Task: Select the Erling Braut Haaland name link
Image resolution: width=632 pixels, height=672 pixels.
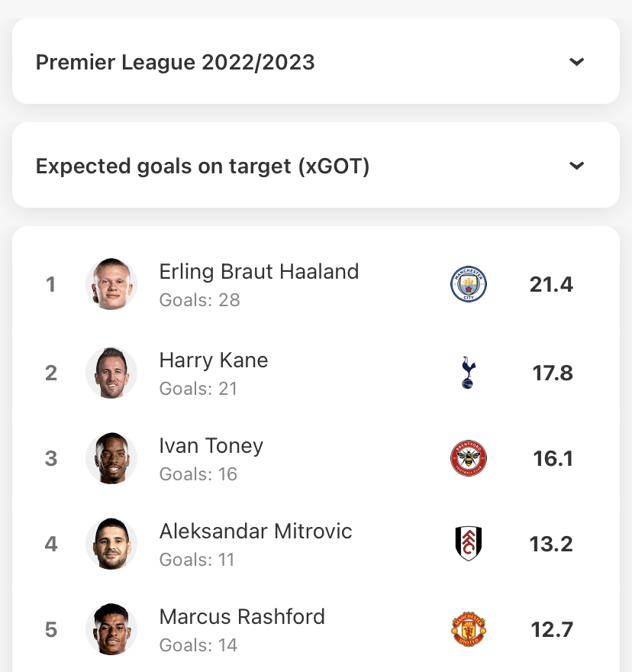Action: tap(259, 272)
